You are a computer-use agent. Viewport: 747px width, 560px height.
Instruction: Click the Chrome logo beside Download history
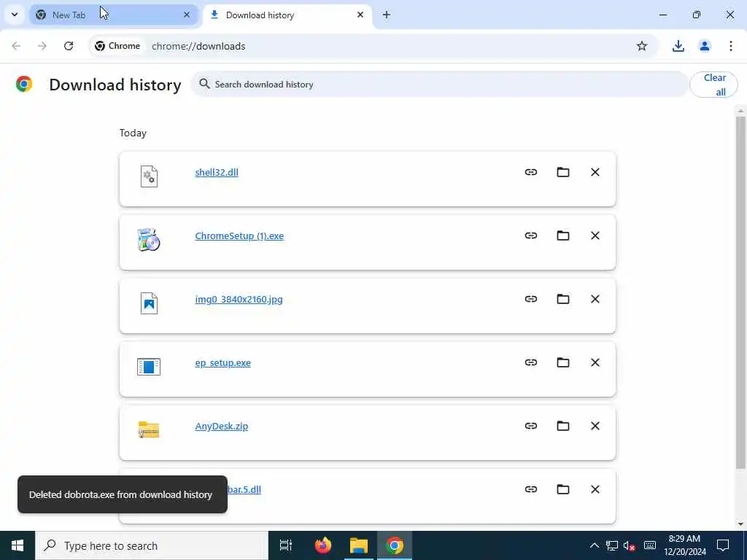[24, 85]
